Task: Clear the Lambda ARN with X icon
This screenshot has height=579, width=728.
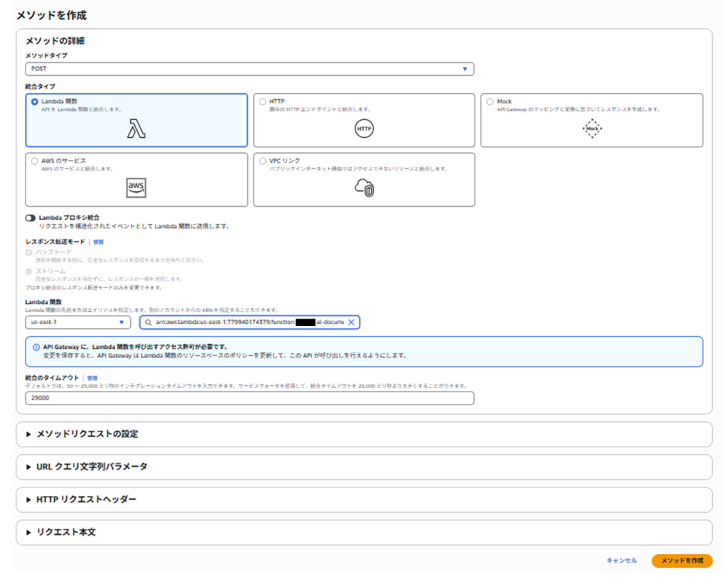Action: tap(351, 322)
